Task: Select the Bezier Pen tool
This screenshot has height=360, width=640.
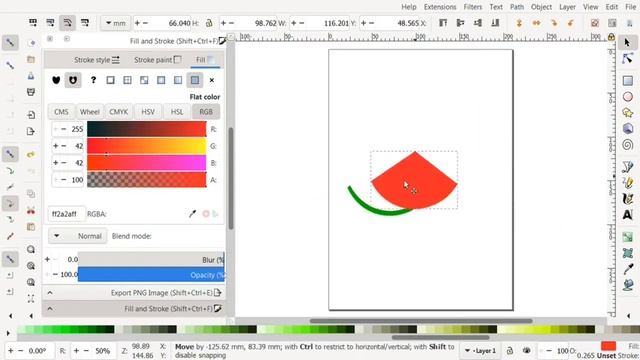Action: tap(628, 166)
